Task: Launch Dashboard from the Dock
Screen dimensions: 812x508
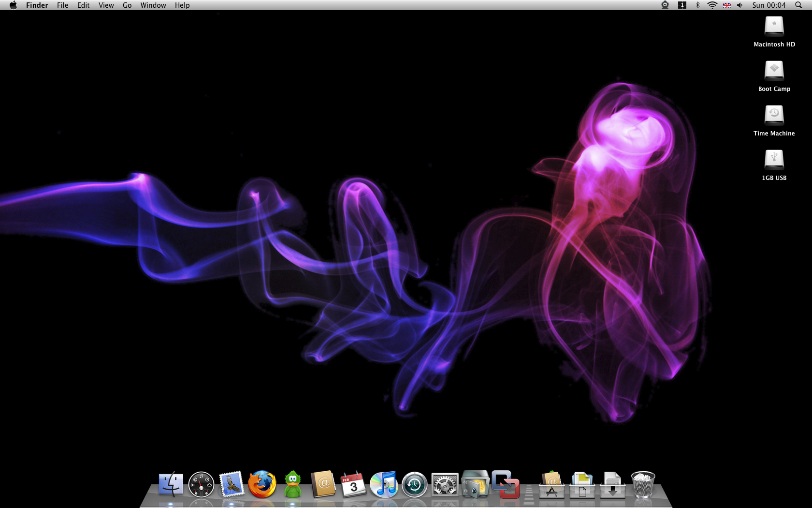Action: click(x=201, y=484)
